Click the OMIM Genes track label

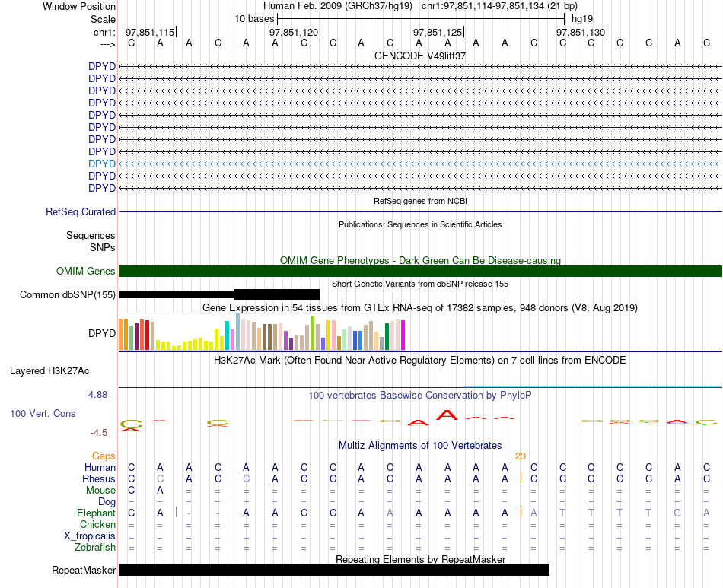pyautogui.click(x=86, y=271)
